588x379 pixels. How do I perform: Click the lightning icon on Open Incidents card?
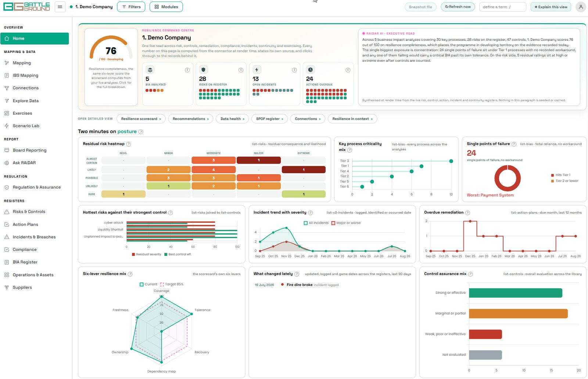pyautogui.click(x=257, y=69)
